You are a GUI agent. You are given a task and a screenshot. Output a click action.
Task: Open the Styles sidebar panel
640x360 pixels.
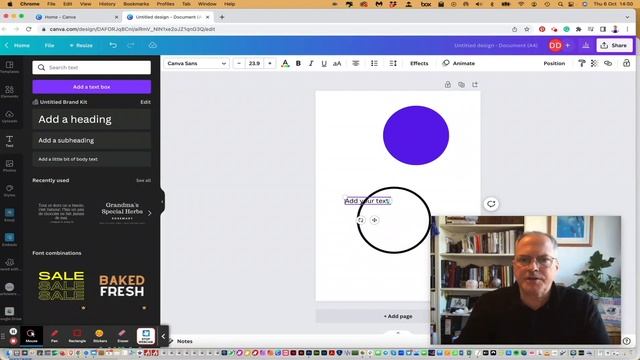[9, 190]
